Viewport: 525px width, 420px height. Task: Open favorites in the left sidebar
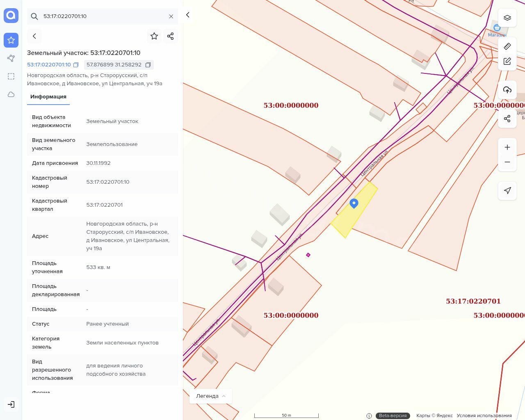pyautogui.click(x=11, y=40)
